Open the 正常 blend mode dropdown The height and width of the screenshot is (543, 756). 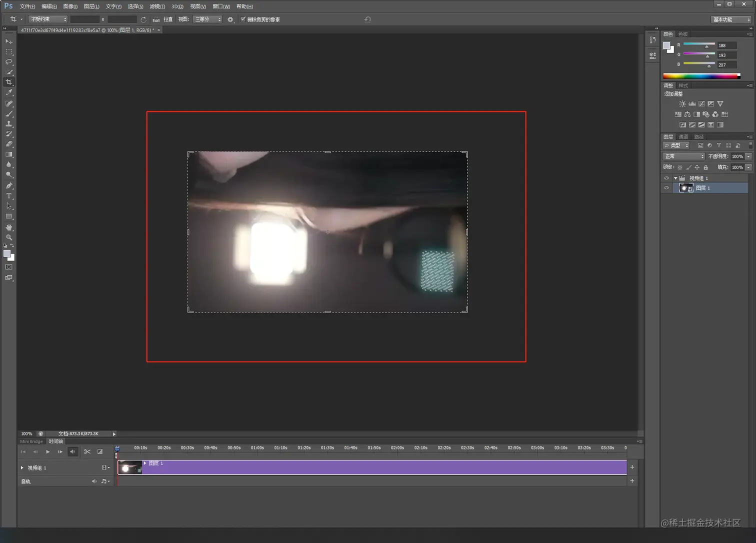683,156
